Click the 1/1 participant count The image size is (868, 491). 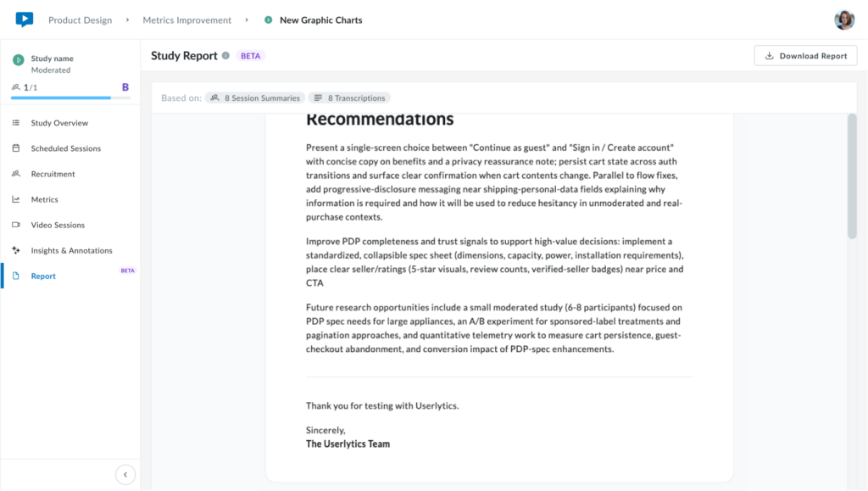(x=31, y=87)
